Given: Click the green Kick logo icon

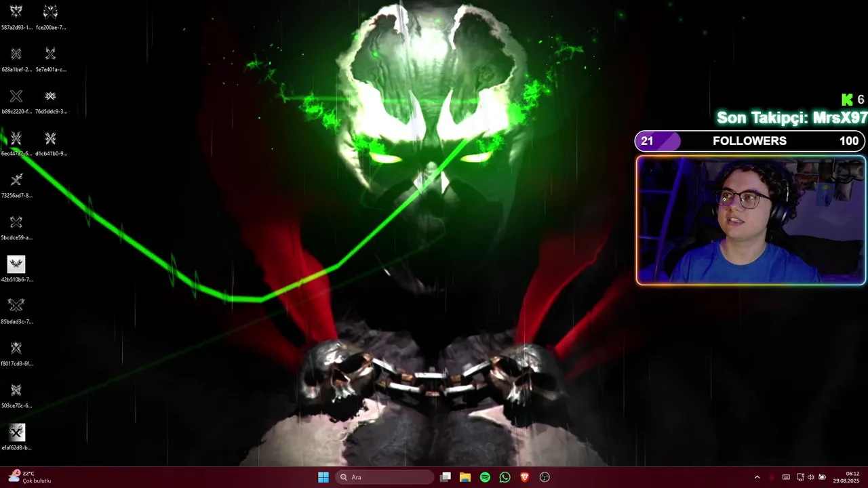Looking at the screenshot, I should [846, 100].
